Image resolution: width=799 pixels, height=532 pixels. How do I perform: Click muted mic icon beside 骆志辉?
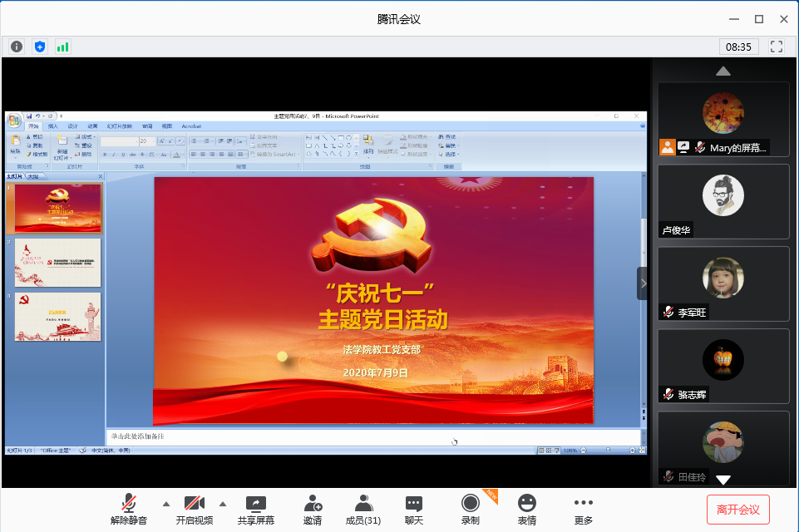668,394
